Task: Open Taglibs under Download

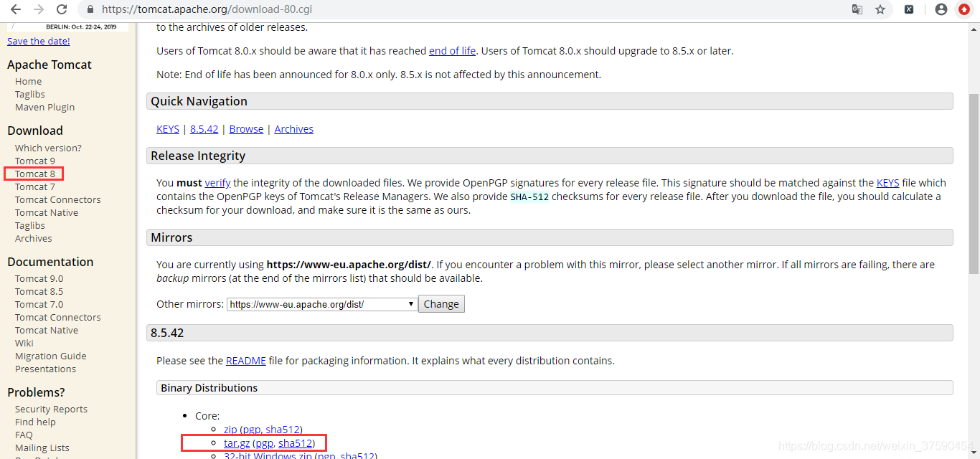Action: point(30,225)
